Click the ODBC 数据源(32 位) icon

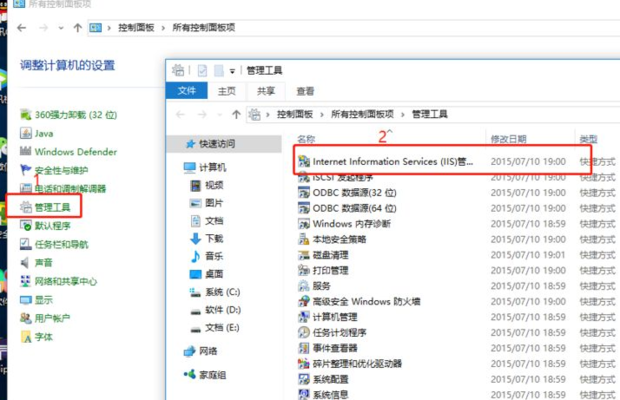click(304, 192)
